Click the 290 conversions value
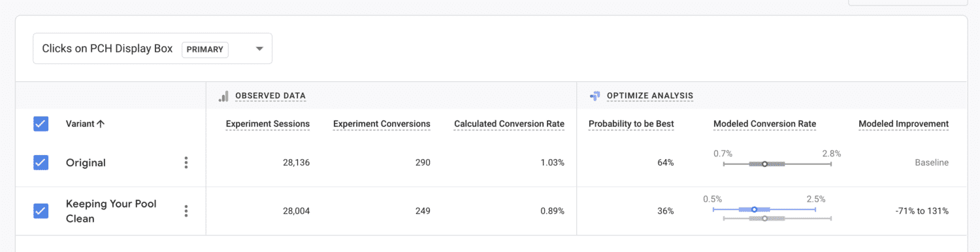The image size is (980, 252). click(x=422, y=163)
